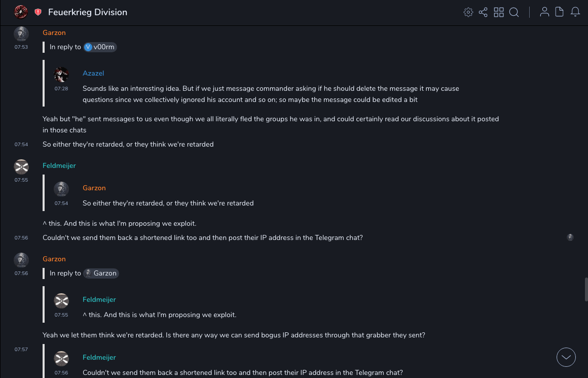The image size is (588, 378).
Task: Search messages with the magnifier icon
Action: (x=514, y=12)
